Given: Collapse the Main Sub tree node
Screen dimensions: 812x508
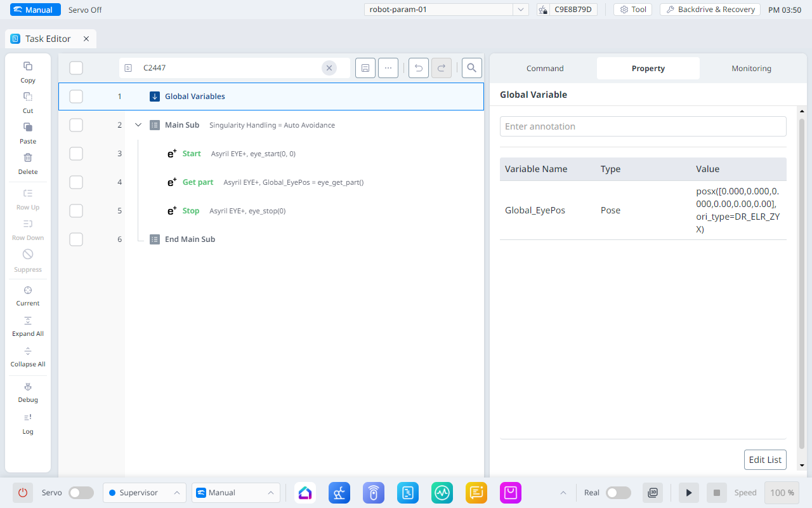Looking at the screenshot, I should [x=138, y=125].
